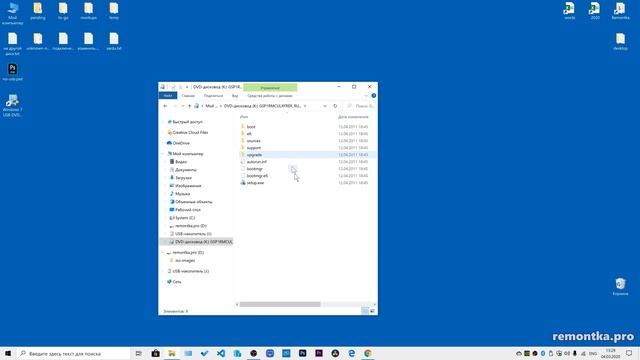The height and width of the screenshot is (360, 640).
Task: Open Рабочий стол in navigation pane
Action: (185, 209)
